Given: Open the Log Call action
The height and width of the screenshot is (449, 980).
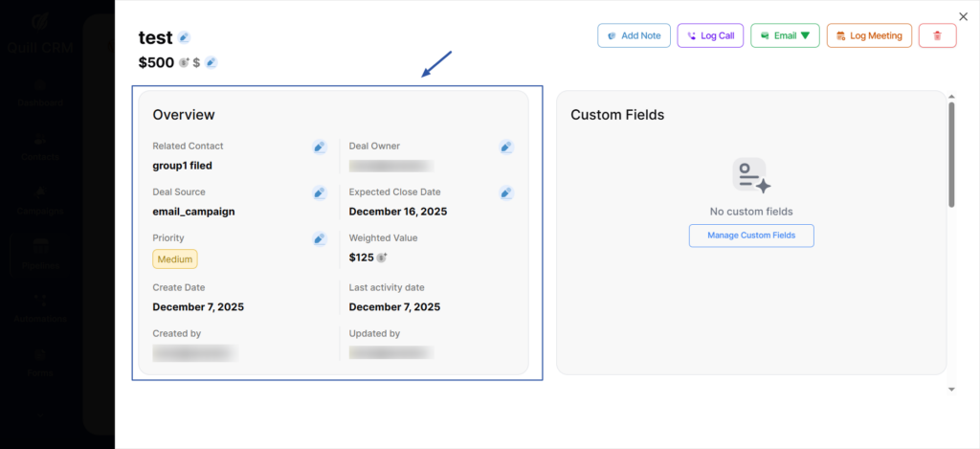Looking at the screenshot, I should (710, 35).
